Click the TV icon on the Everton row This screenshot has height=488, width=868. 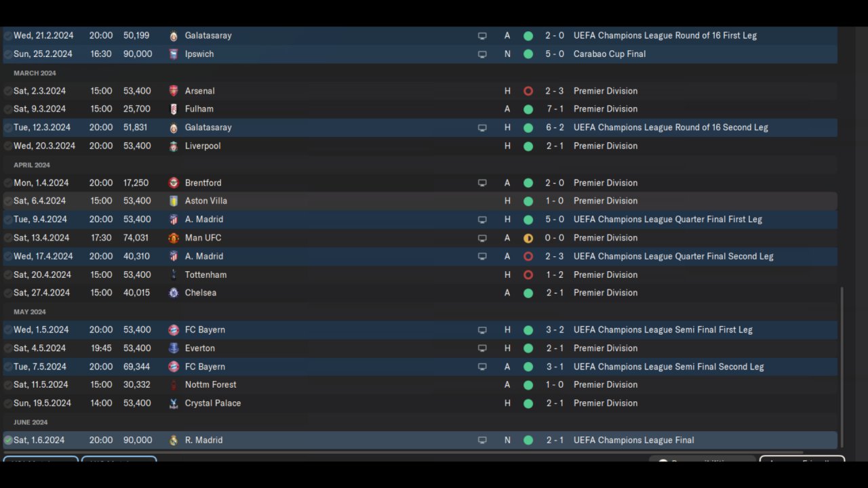click(x=482, y=348)
